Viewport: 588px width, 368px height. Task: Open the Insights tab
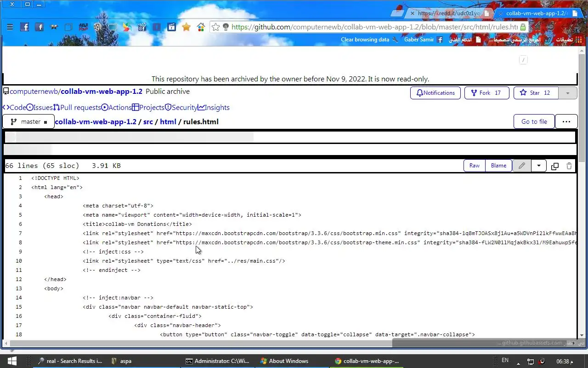tap(214, 107)
